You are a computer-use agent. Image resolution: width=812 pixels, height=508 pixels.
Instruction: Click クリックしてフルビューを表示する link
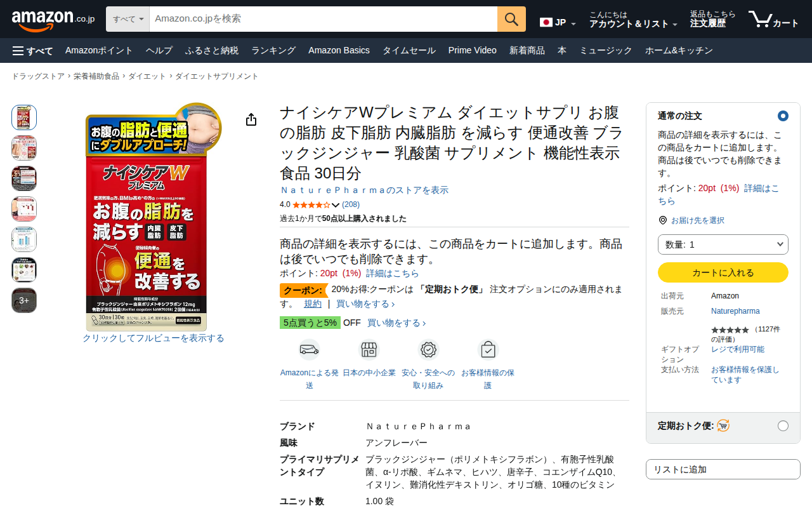154,338
